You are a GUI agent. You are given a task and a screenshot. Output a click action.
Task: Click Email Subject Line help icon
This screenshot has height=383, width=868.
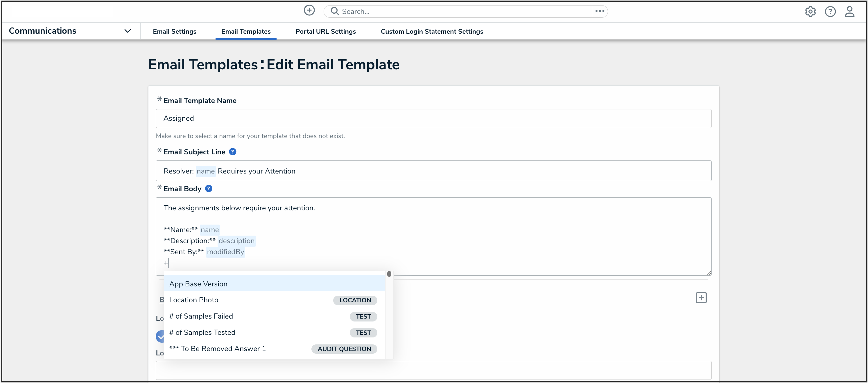click(x=232, y=152)
